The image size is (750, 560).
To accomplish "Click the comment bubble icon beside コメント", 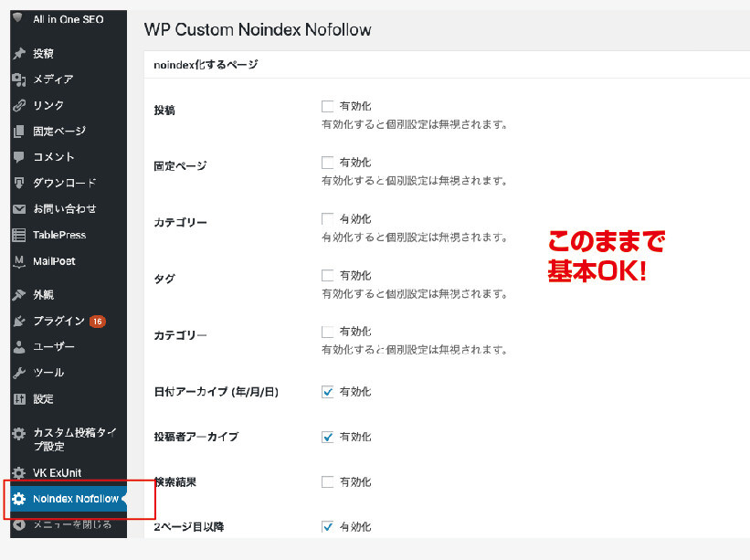I will [18, 157].
